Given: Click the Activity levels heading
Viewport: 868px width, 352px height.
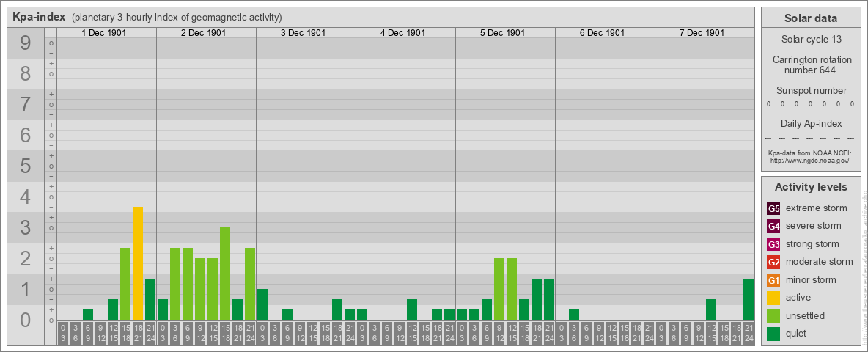Looking at the screenshot, I should click(x=811, y=187).
